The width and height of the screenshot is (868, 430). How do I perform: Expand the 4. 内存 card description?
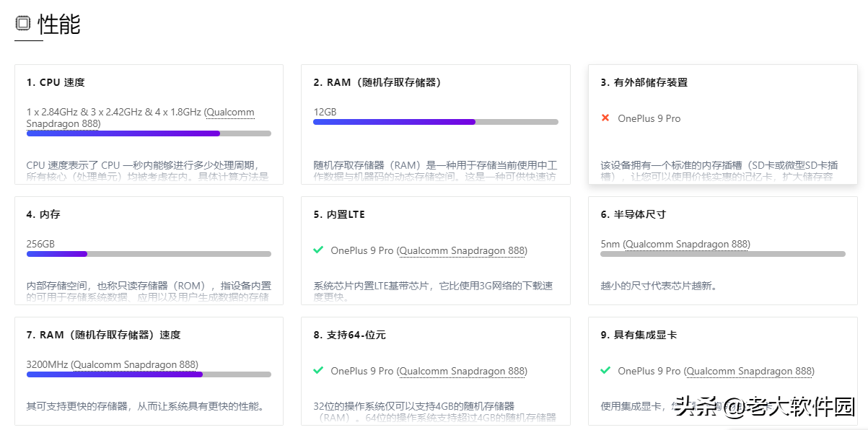point(149,291)
